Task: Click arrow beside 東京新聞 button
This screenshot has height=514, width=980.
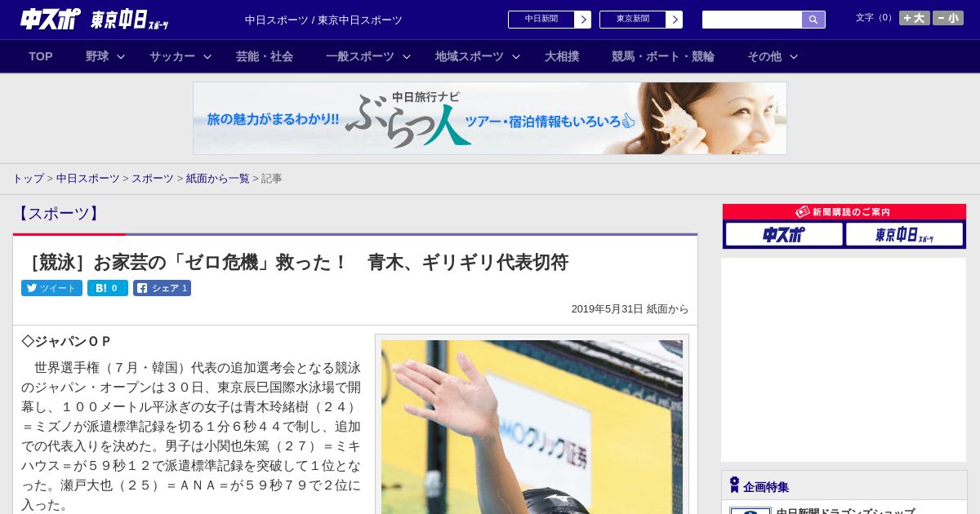Action: pos(675,20)
